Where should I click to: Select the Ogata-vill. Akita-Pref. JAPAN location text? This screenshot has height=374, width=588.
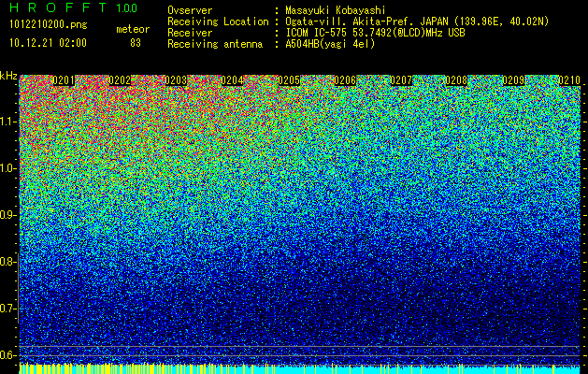(417, 22)
